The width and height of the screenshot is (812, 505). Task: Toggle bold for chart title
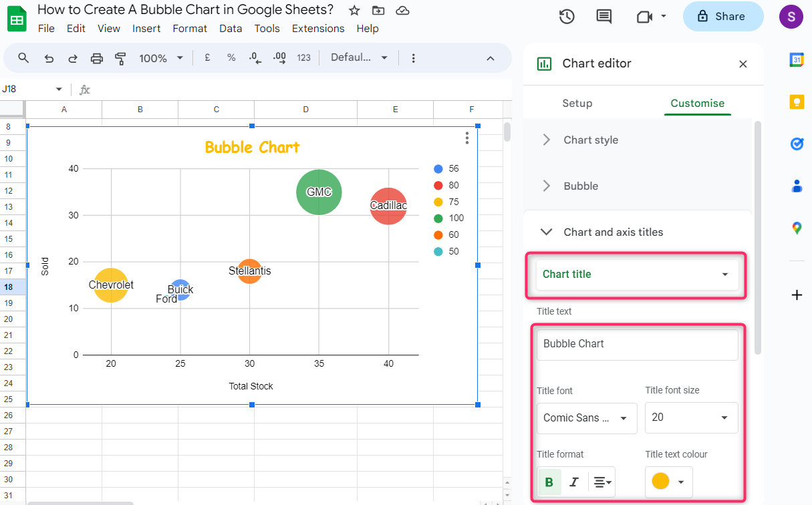pos(549,482)
